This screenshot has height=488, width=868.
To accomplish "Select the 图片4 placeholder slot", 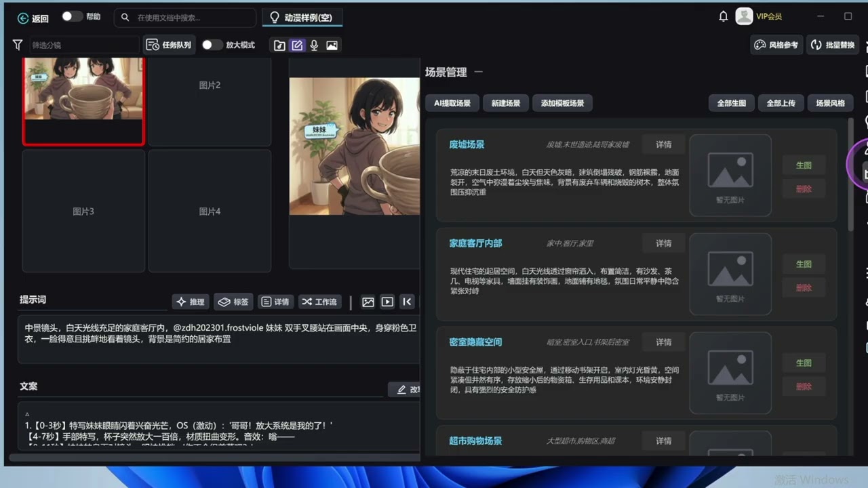I will 210,211.
